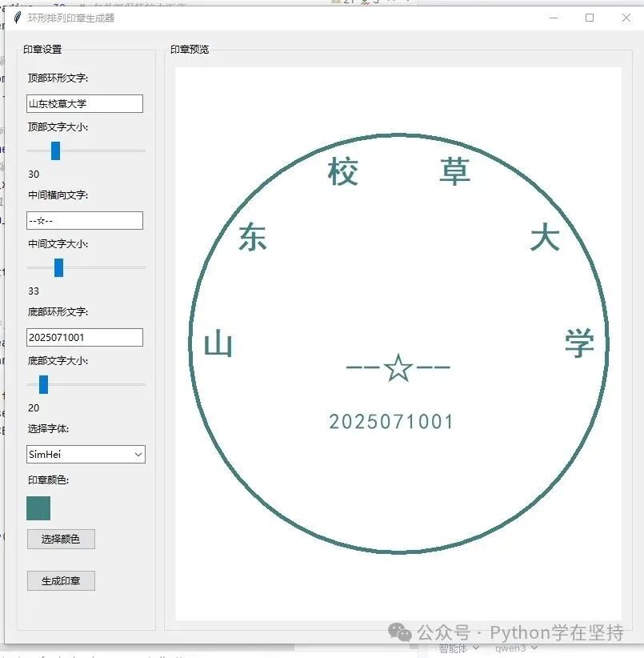The width and height of the screenshot is (644, 658).
Task: Maximize the seal generator window
Action: coord(590,18)
